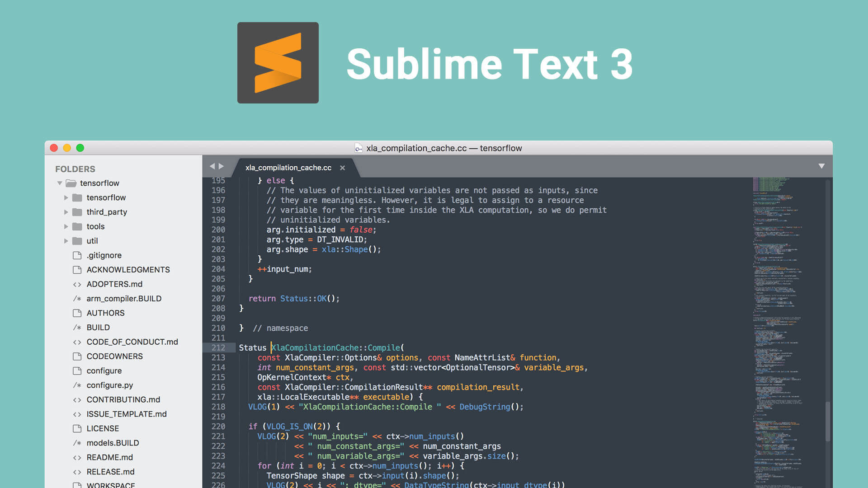Click line number 200 in gutter

(x=218, y=230)
